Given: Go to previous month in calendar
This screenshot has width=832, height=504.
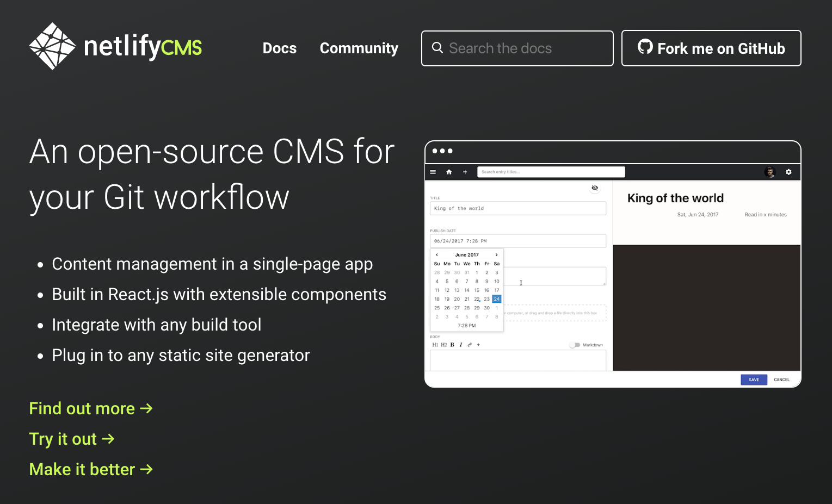Looking at the screenshot, I should pyautogui.click(x=437, y=254).
